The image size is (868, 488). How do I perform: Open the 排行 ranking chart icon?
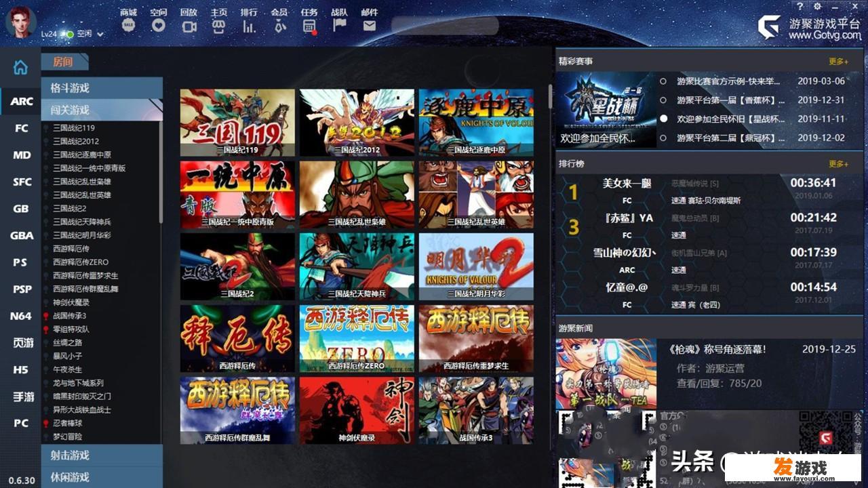coord(249,26)
